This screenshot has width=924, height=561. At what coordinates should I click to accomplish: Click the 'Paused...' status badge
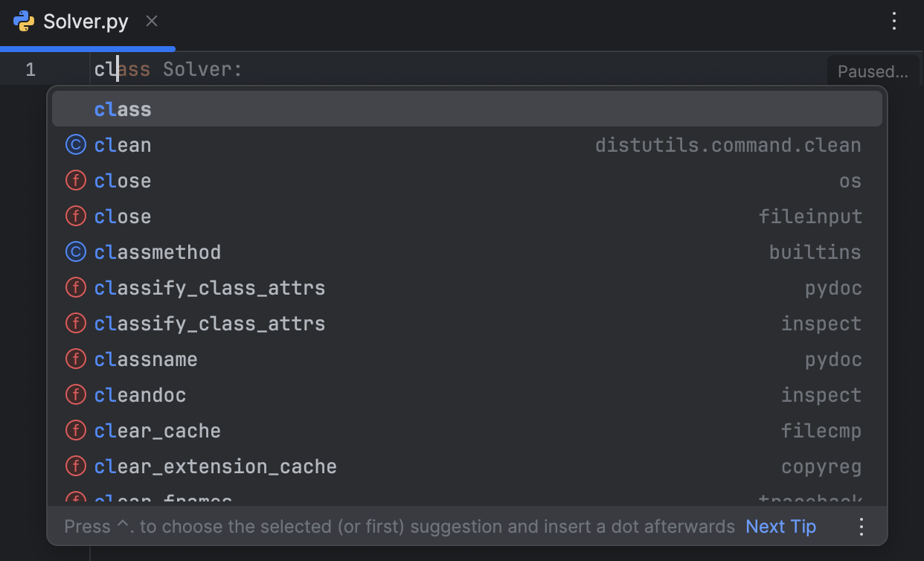(x=873, y=71)
